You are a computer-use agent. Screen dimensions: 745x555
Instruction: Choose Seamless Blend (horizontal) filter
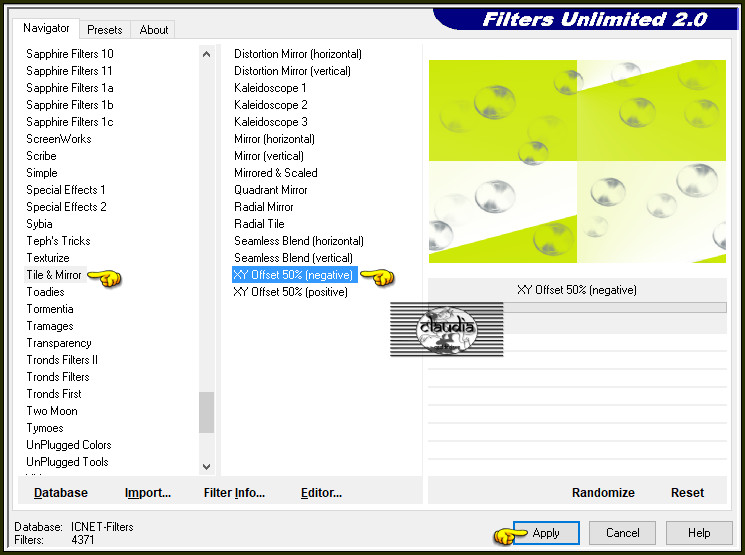(x=299, y=241)
